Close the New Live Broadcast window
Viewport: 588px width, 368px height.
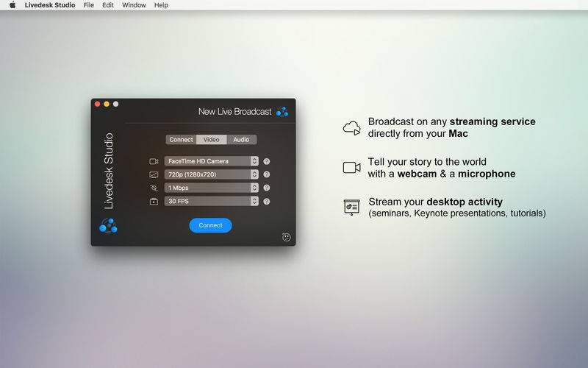pos(98,104)
